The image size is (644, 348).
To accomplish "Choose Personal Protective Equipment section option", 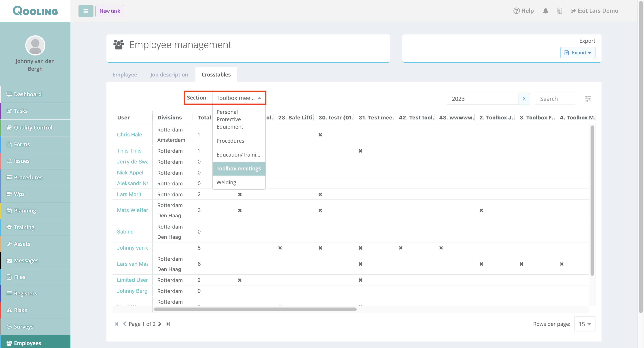I will [x=230, y=119].
